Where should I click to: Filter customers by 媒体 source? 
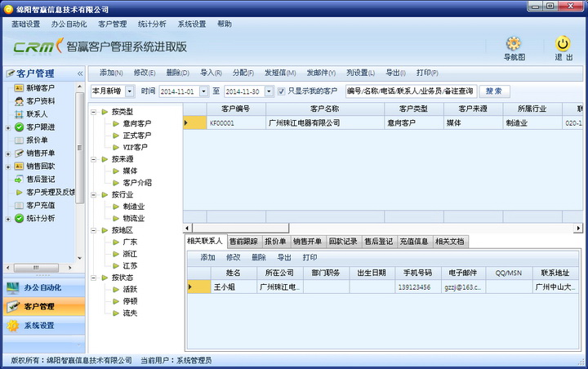pos(130,171)
